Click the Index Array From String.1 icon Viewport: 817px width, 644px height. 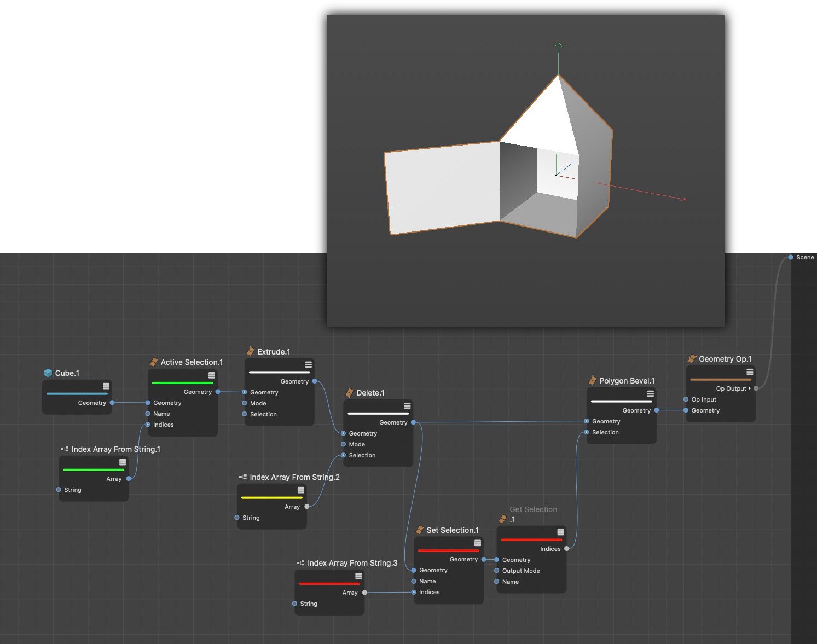pos(65,449)
